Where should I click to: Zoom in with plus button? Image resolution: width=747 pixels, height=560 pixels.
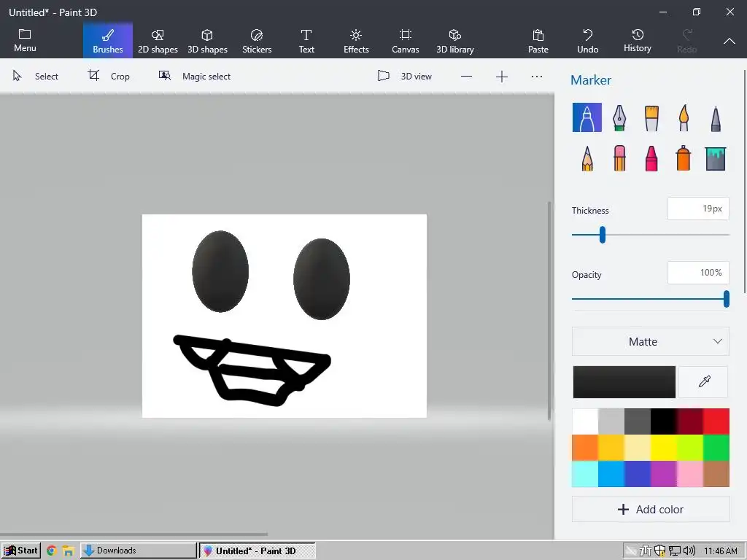coord(502,76)
